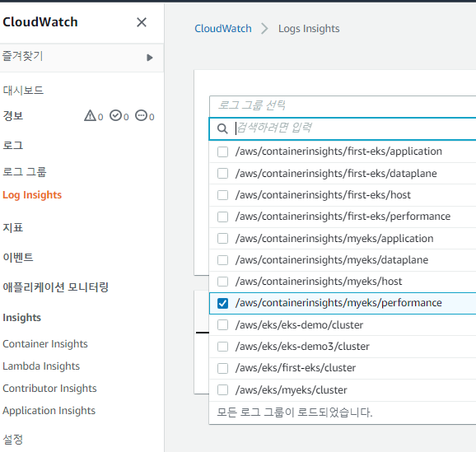Screen dimensions: 476x452
Task: Open 대시보드 in the sidebar
Action: tap(23, 91)
